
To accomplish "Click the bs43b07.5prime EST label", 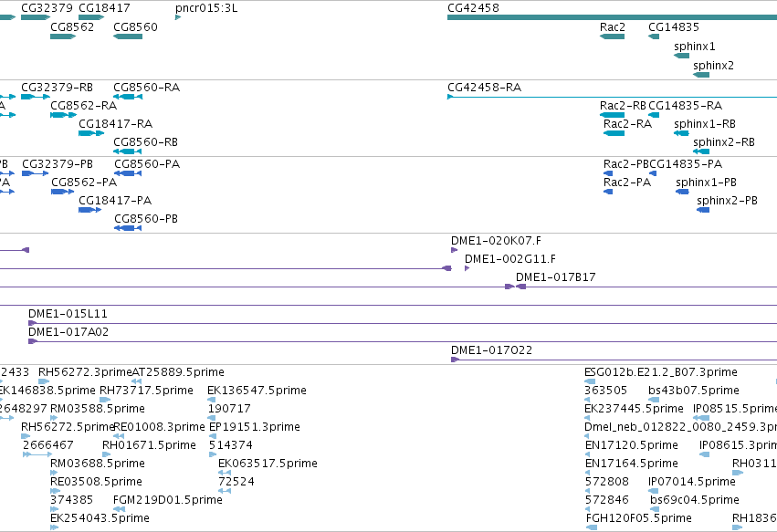I will [693, 391].
